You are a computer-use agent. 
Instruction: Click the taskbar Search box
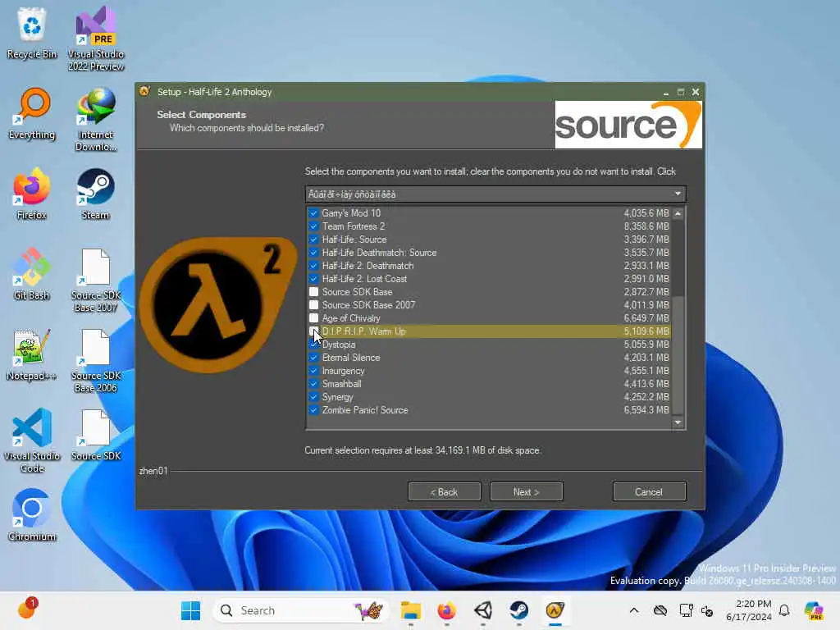(300, 610)
